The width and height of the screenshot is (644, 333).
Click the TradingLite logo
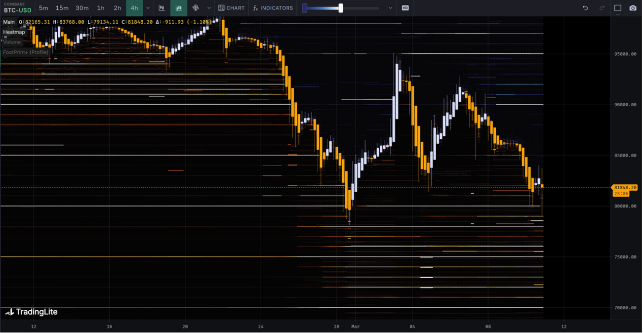pyautogui.click(x=31, y=312)
